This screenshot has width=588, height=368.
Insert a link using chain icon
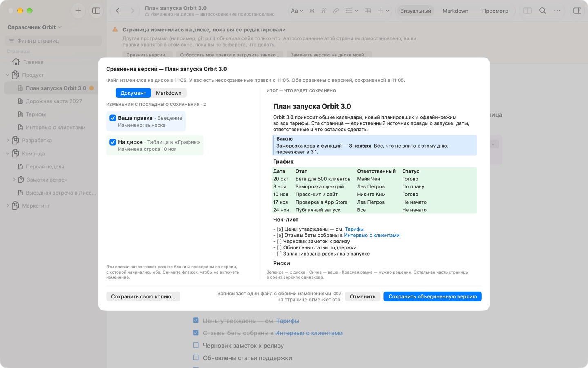click(x=336, y=11)
